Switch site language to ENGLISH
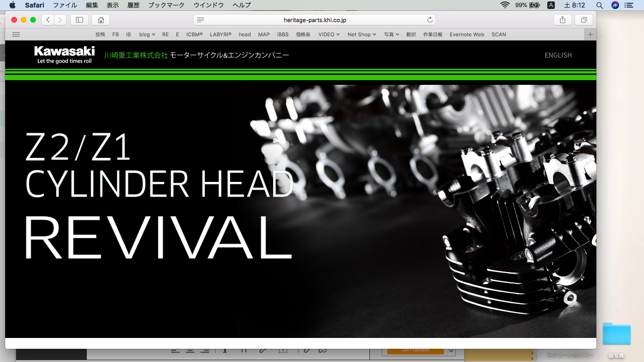This screenshot has height=362, width=644. coord(558,55)
